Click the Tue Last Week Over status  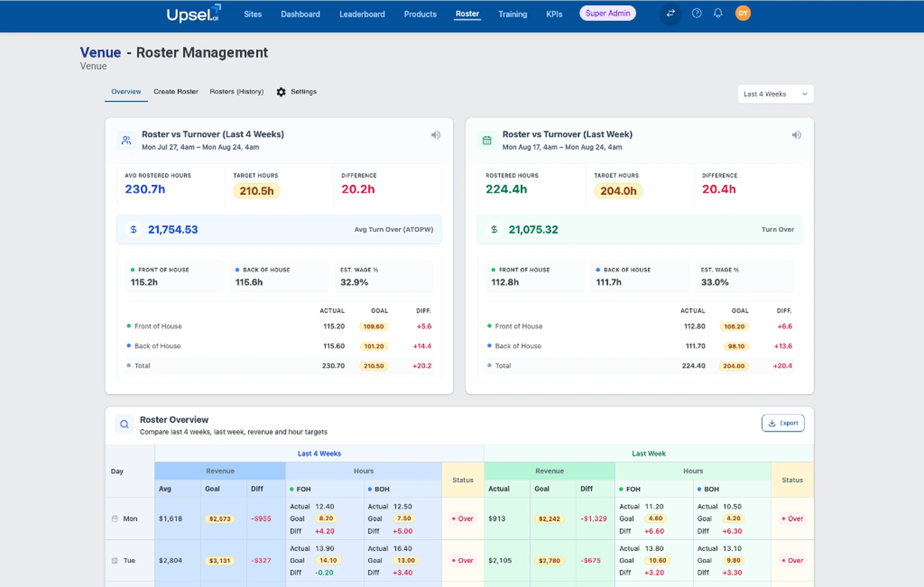792,560
